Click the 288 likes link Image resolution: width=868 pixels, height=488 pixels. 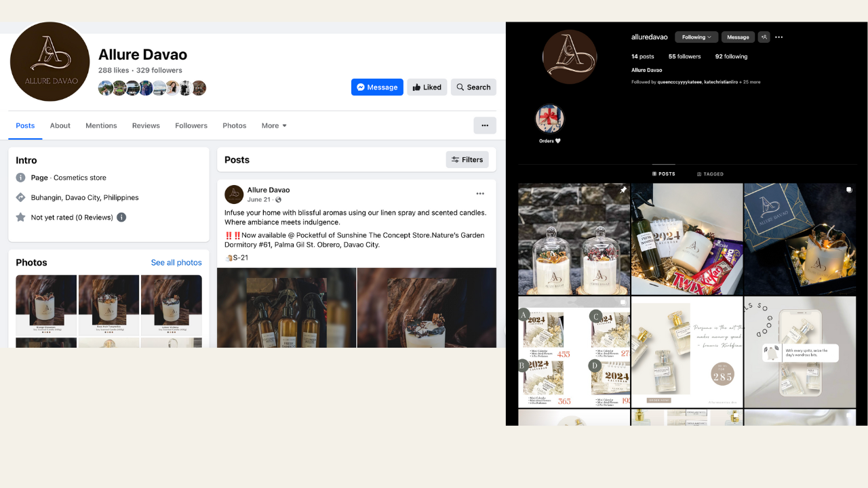[x=113, y=70]
